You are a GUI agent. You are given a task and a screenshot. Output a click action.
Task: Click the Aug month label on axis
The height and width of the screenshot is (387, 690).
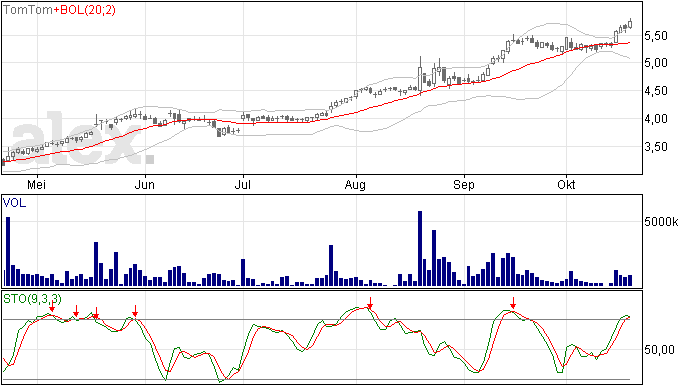point(355,185)
